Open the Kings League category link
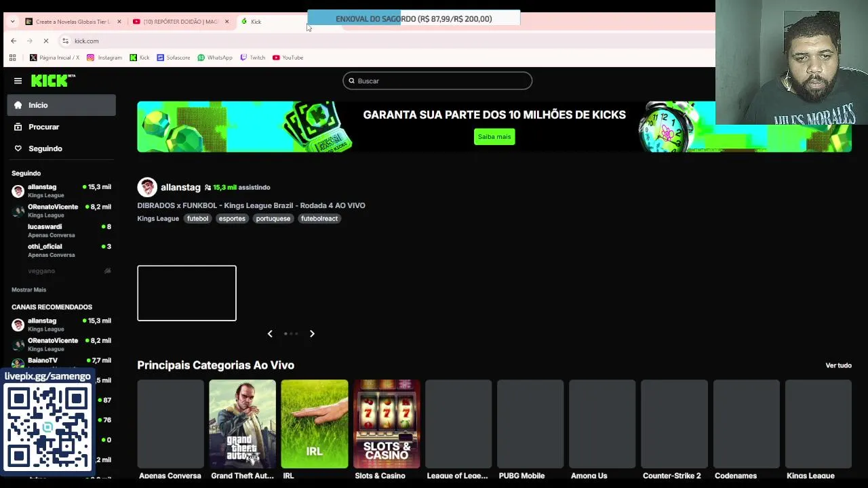 (158, 218)
